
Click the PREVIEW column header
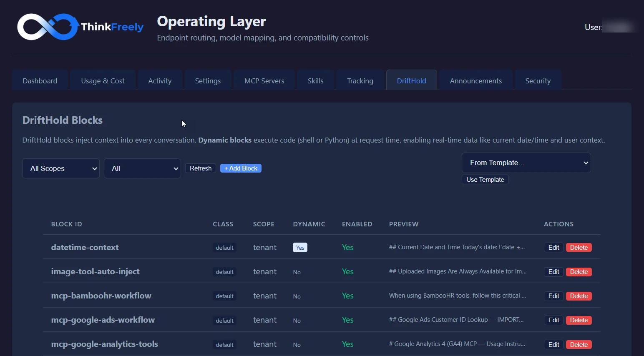(404, 224)
